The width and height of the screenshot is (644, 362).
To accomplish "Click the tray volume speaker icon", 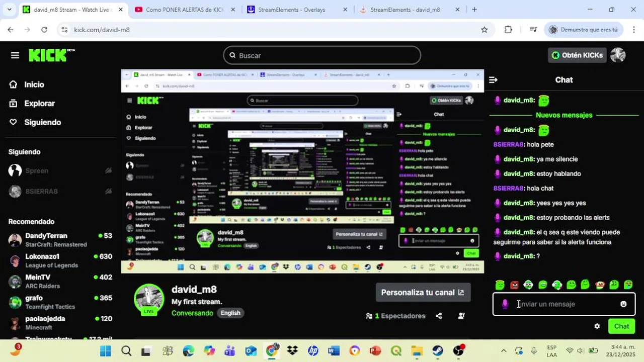I will tap(581, 351).
